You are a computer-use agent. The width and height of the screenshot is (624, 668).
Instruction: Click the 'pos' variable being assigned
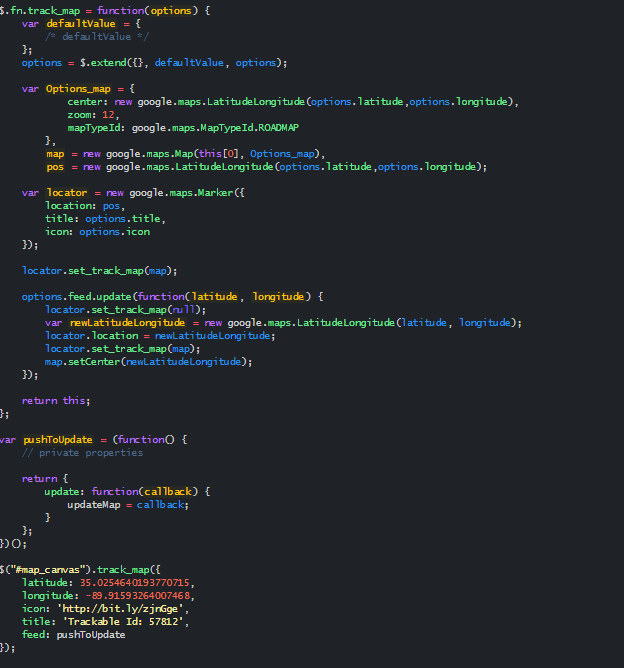(55, 167)
